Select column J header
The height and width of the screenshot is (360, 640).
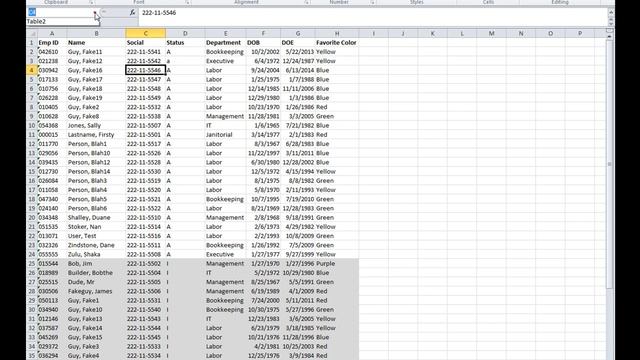click(403, 33)
